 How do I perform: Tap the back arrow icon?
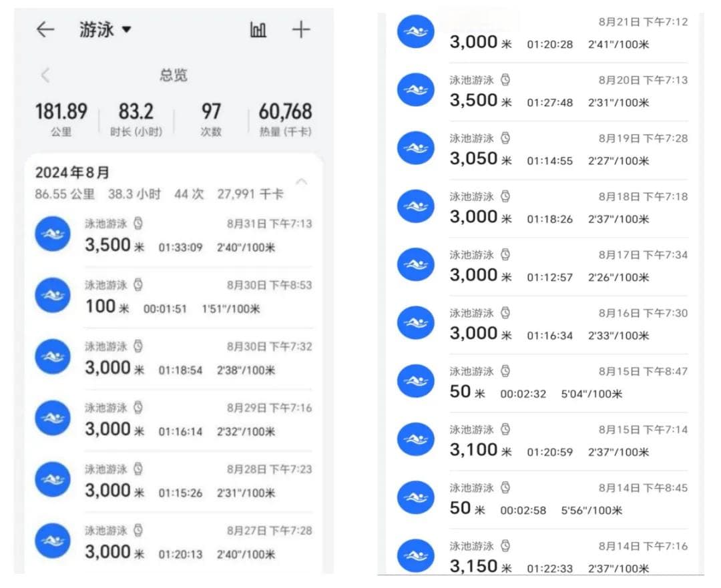[x=45, y=29]
